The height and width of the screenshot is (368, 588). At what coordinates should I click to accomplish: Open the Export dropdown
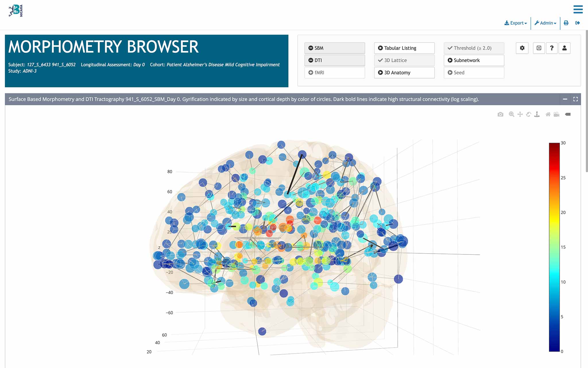click(516, 23)
